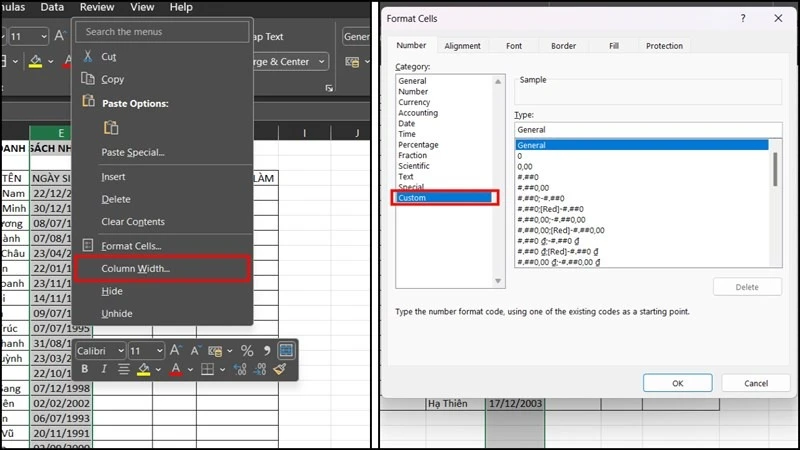Click the Paste icon under Paste Options
The height and width of the screenshot is (450, 800).
tap(111, 127)
